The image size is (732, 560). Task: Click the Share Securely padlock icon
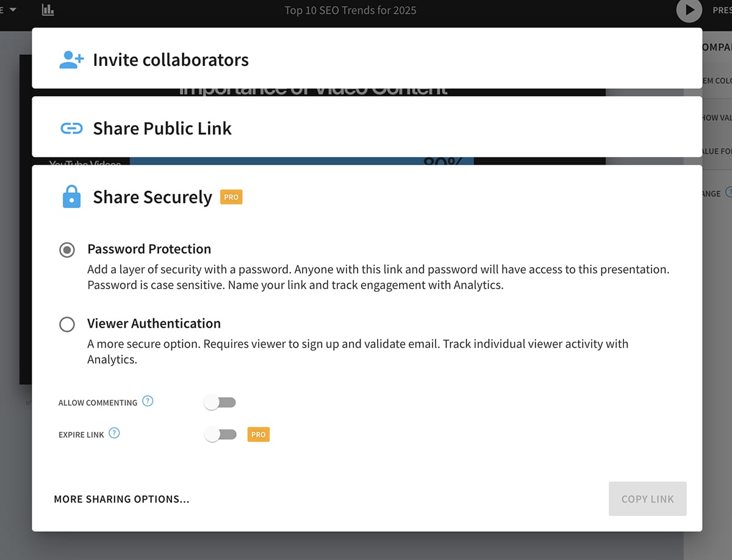(x=71, y=197)
